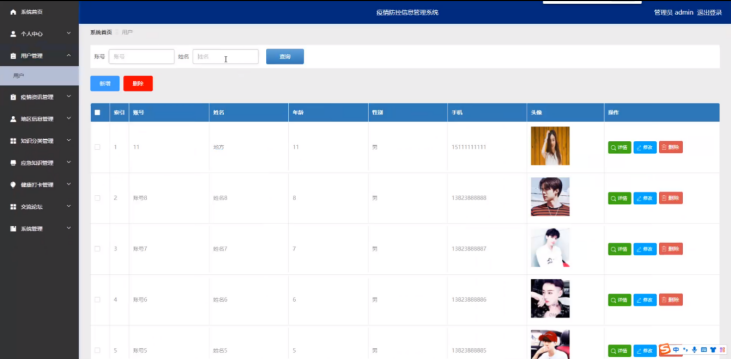Focus the 账号 search input
This screenshot has width=732, height=360.
[x=141, y=56]
